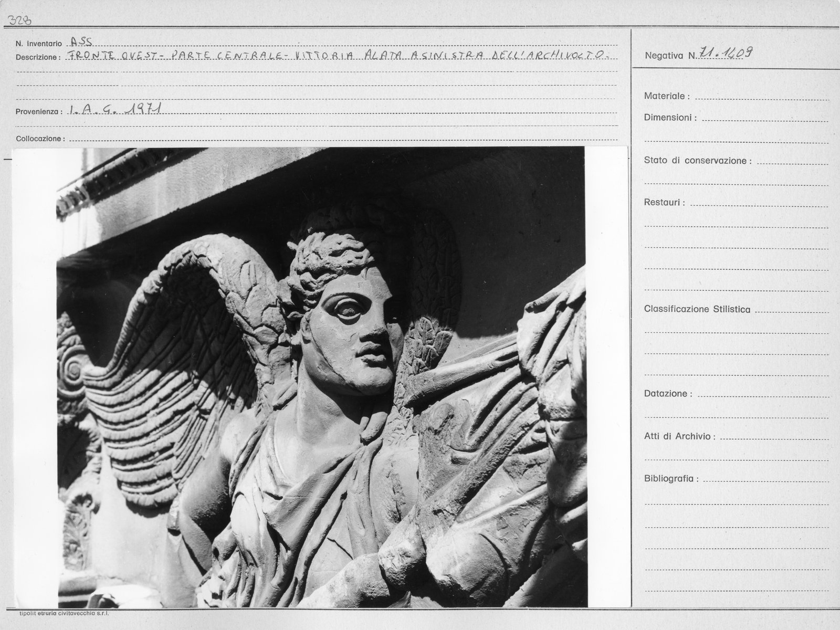Click the 'Collocazione :' label

point(40,139)
